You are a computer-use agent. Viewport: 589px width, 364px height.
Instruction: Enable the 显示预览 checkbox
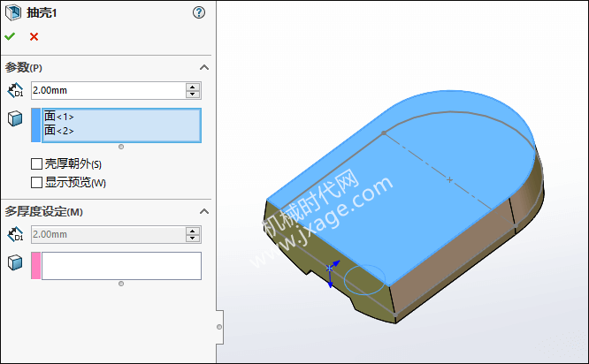[x=36, y=182]
